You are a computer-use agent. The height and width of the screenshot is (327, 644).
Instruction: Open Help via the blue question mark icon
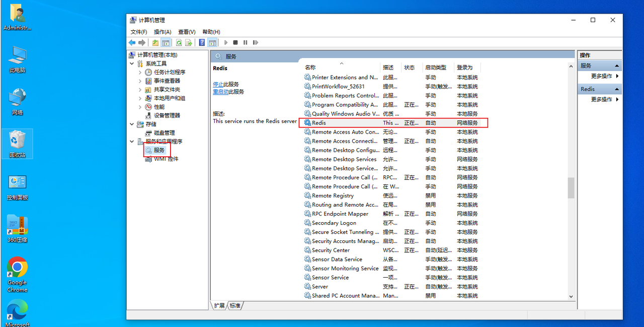202,43
